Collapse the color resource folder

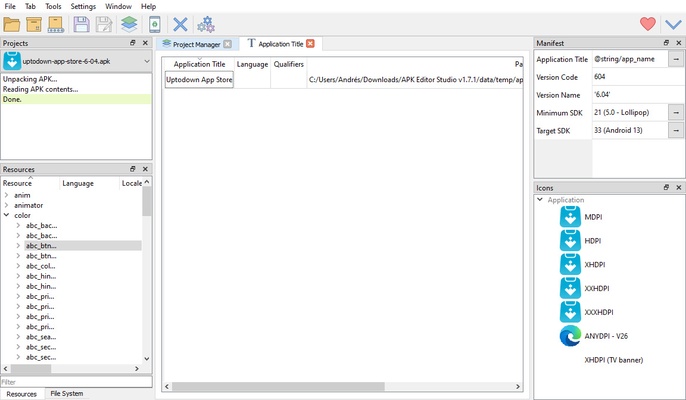[7, 215]
